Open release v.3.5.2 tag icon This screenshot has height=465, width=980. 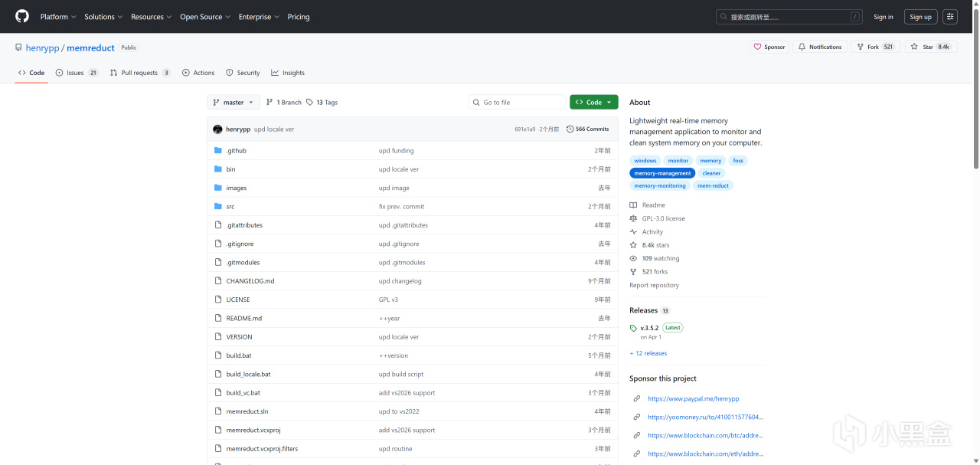click(x=633, y=328)
